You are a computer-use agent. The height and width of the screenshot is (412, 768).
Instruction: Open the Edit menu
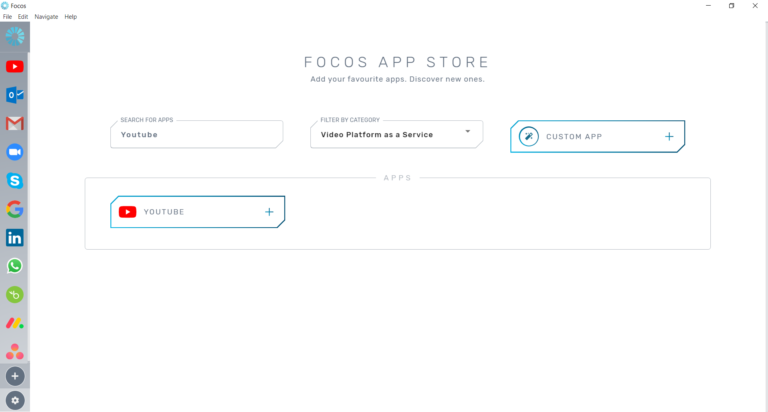click(x=23, y=17)
